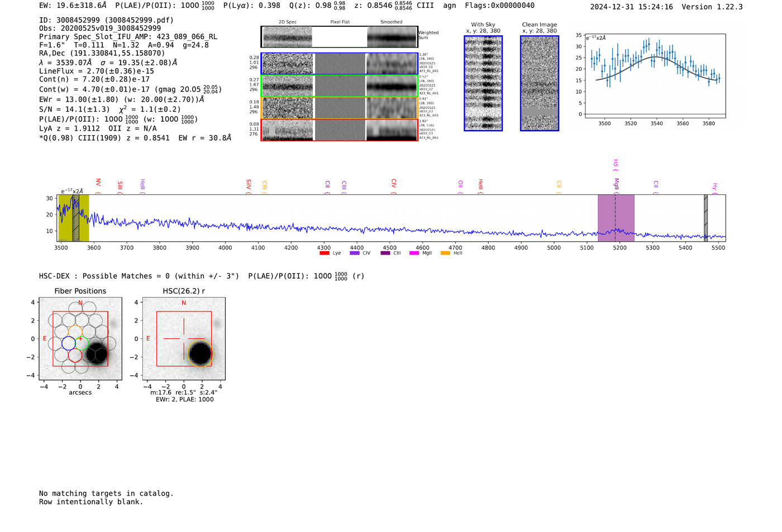Select the SiIV line marker near 4070
The image size is (782, 532).
point(249,186)
